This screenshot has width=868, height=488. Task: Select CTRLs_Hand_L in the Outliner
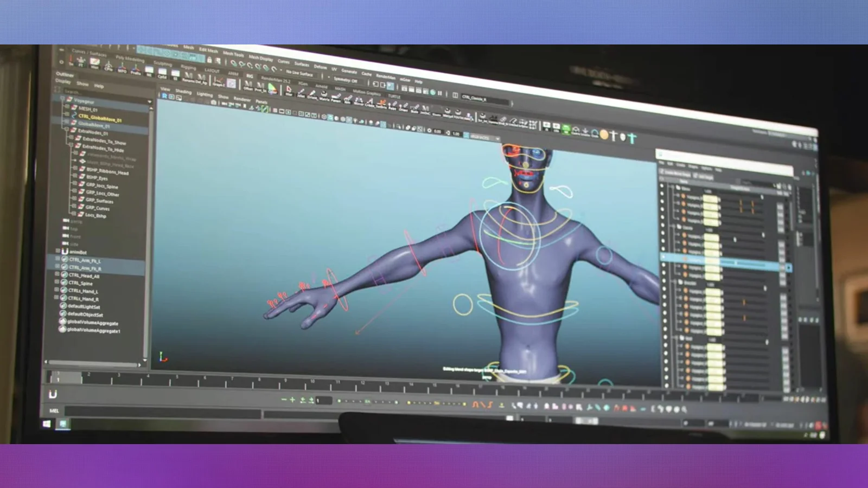[83, 291]
